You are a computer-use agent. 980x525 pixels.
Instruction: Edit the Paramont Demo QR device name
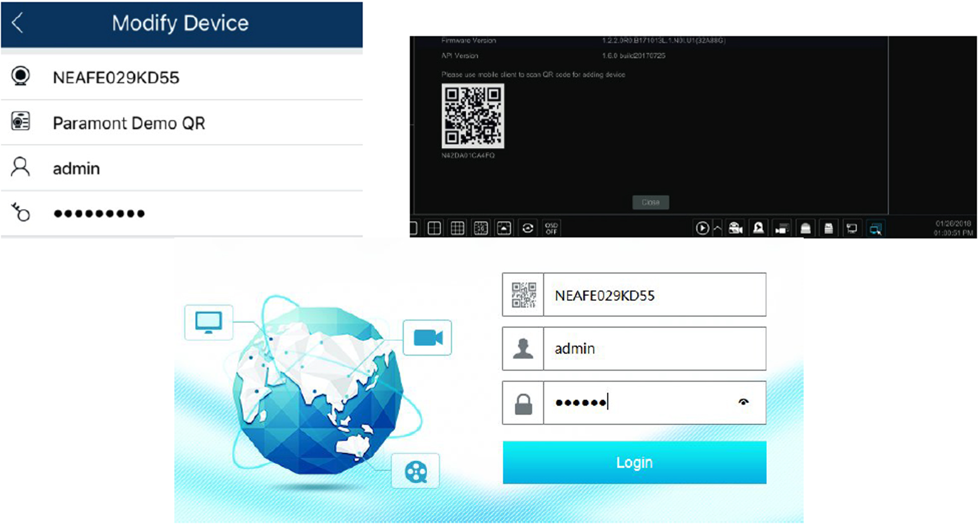click(129, 123)
